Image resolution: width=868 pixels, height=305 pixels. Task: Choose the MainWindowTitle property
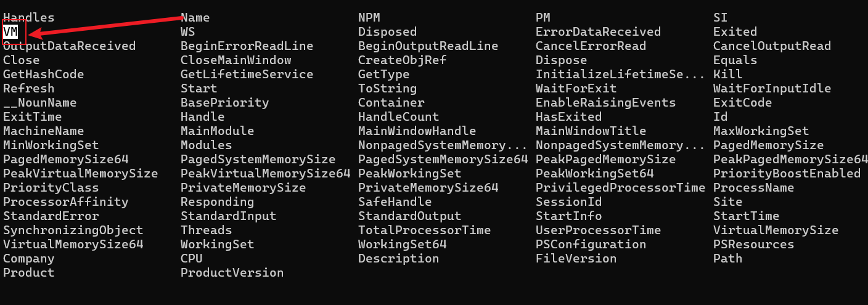[591, 131]
